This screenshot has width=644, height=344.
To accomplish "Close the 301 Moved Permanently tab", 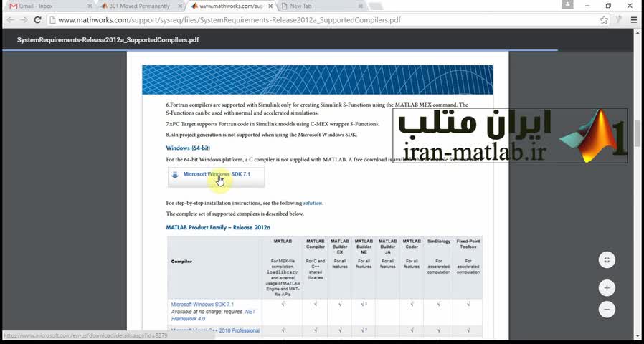I will pos(180,6).
